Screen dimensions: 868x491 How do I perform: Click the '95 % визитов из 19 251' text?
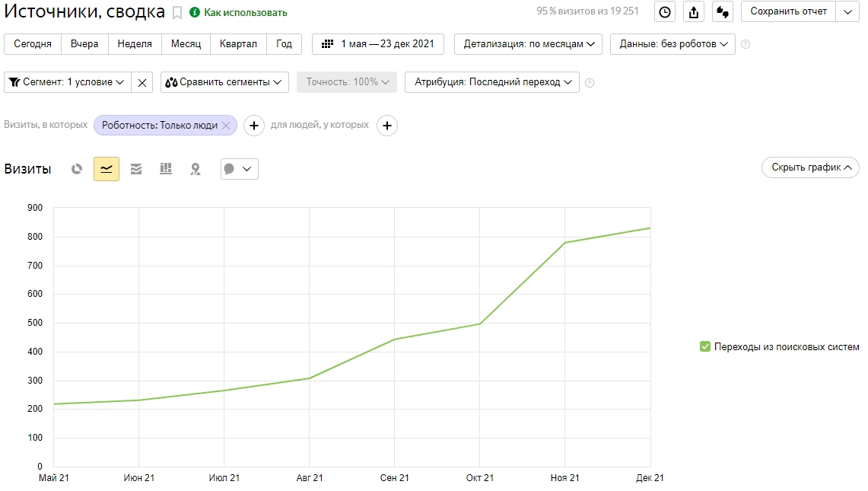pyautogui.click(x=587, y=11)
